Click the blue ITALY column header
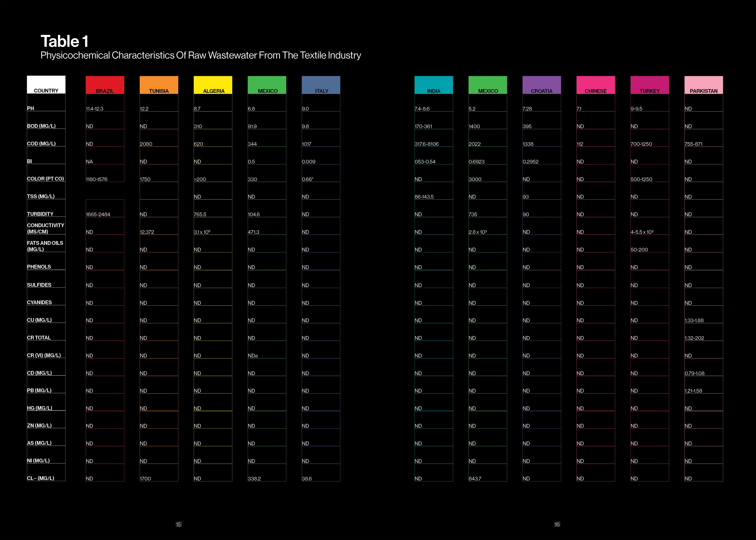This screenshot has height=540, width=756. 321,85
